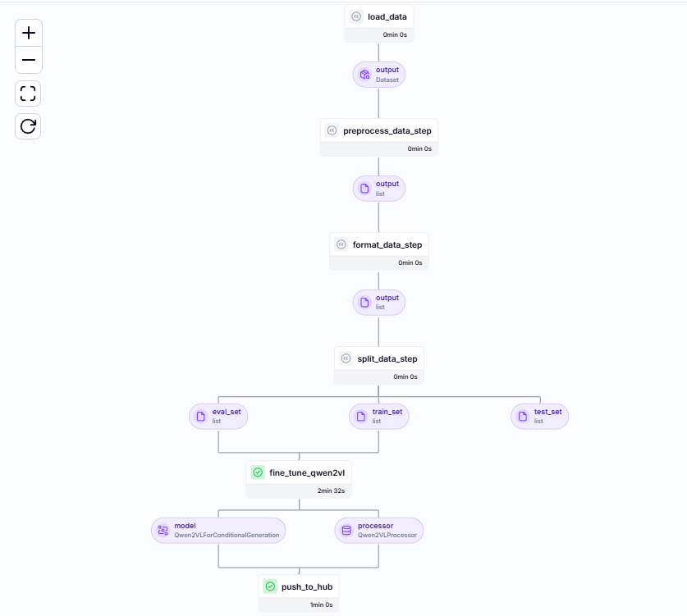Image resolution: width=687 pixels, height=616 pixels.
Task: Click the Dataset output artifact icon
Action: pyautogui.click(x=364, y=75)
